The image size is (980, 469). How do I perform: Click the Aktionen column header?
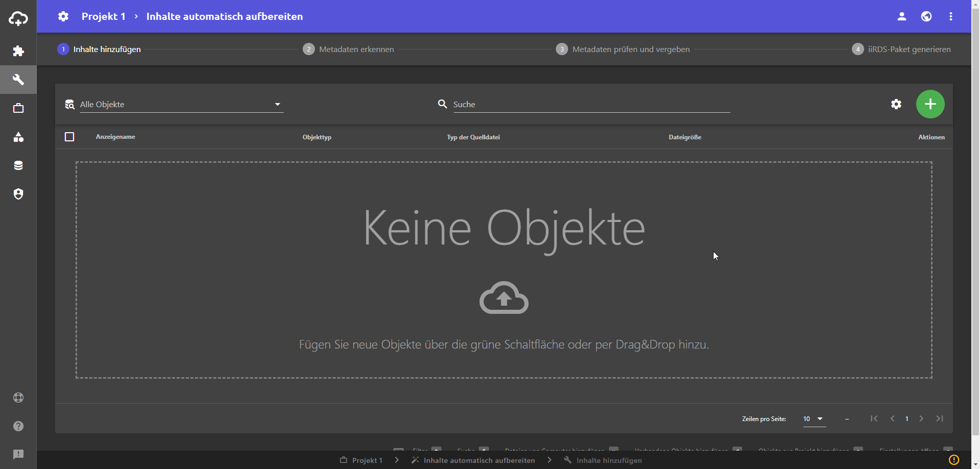(932, 137)
